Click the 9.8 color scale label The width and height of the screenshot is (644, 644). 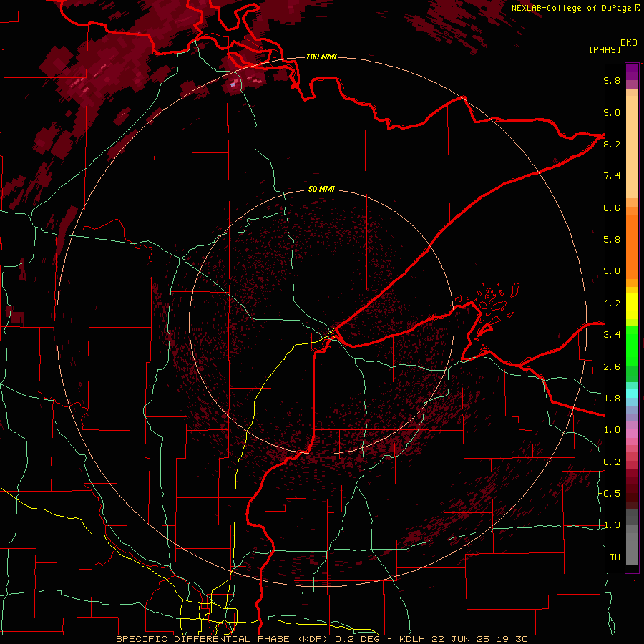612,80
